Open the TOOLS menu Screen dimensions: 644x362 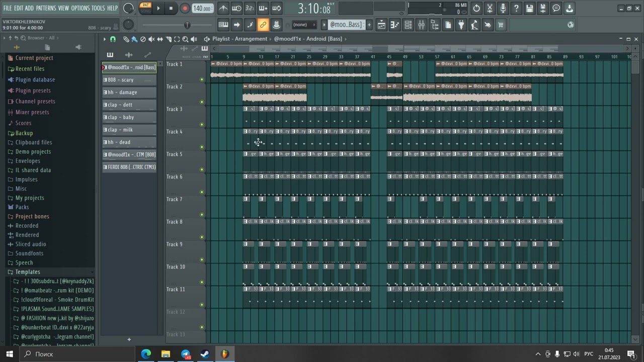tap(98, 8)
